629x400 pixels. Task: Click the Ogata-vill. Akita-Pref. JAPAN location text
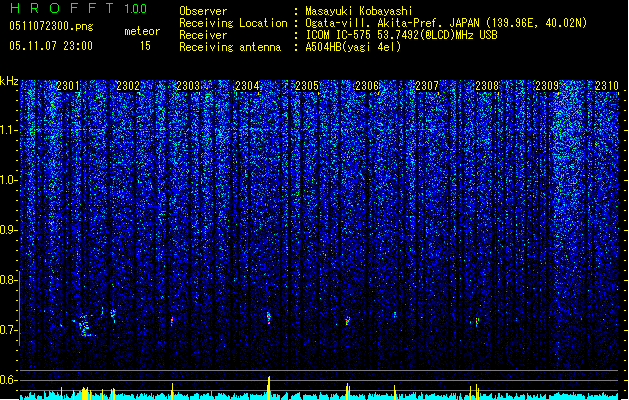point(446,23)
